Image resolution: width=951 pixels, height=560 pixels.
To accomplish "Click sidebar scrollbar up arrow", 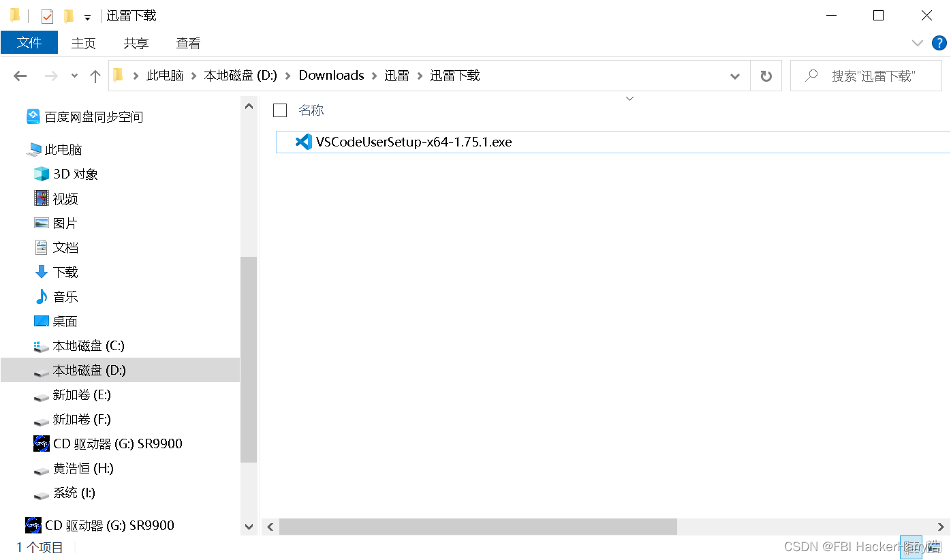I will (249, 106).
